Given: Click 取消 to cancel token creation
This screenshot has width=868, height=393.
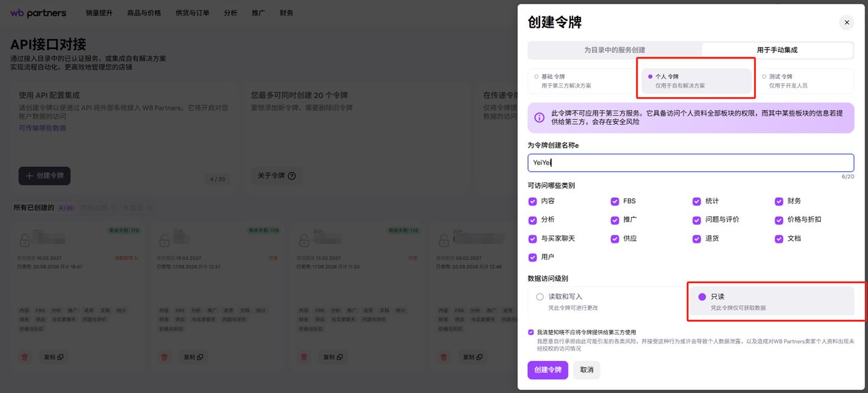Looking at the screenshot, I should 587,369.
